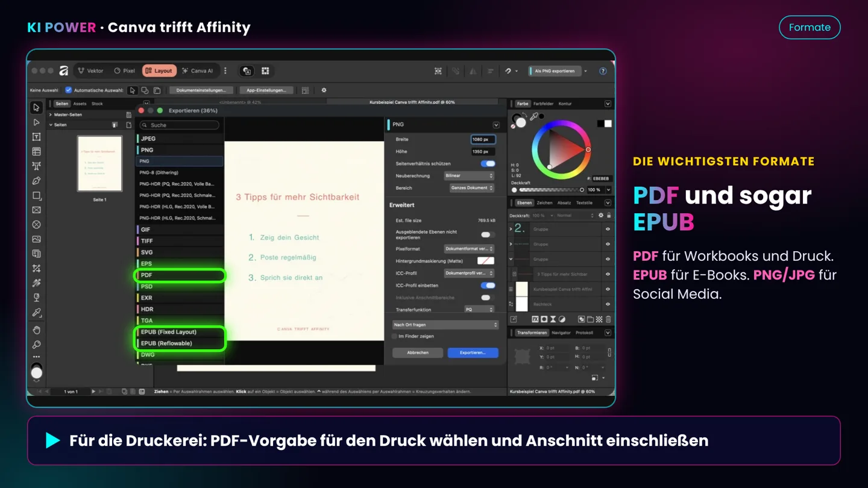Click the Abbrechen button
Viewport: 868px width, 488px height.
coord(418,352)
